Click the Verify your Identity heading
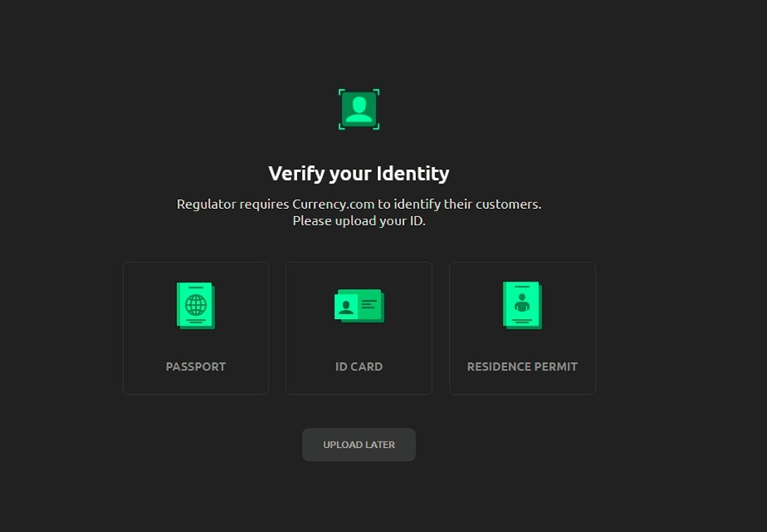The width and height of the screenshot is (767, 532). 359,174
